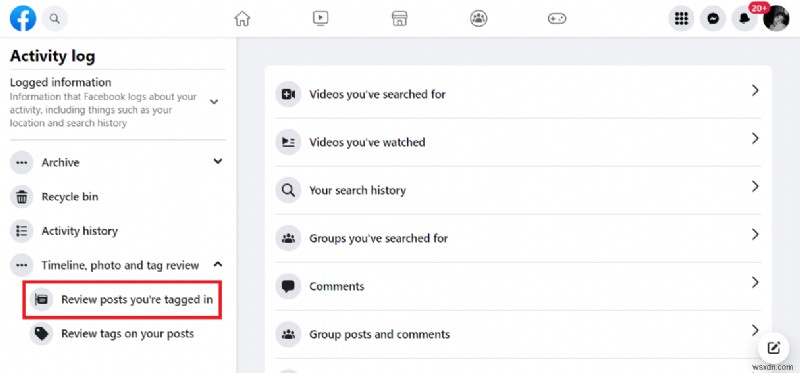800x373 pixels.
Task: Click the tagged posts review icon
Action: tap(41, 300)
